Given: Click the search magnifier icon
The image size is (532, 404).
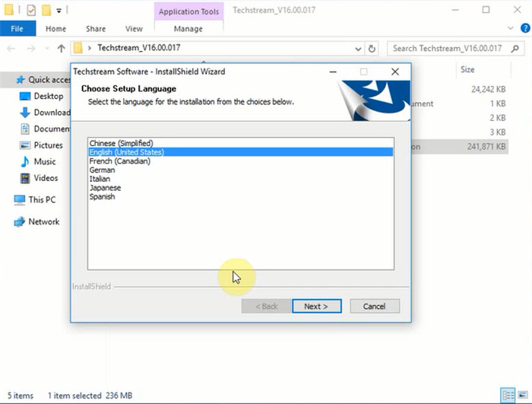Looking at the screenshot, I should point(515,49).
